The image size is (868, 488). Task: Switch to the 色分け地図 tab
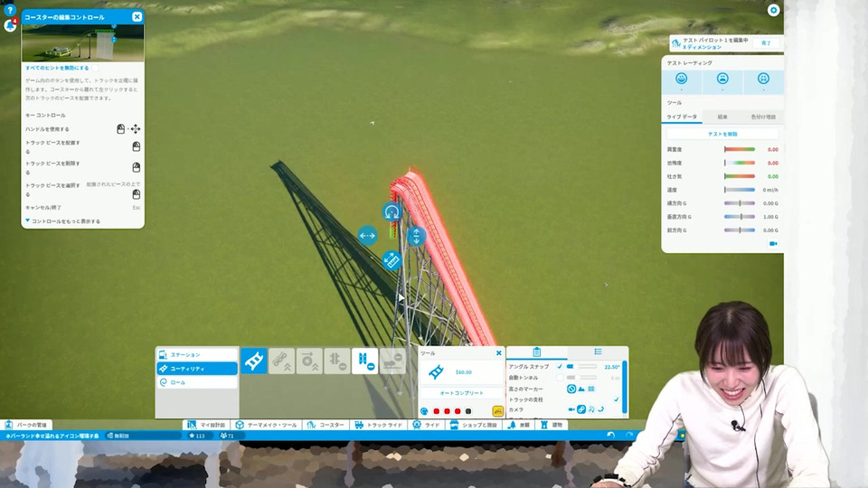[x=763, y=117]
